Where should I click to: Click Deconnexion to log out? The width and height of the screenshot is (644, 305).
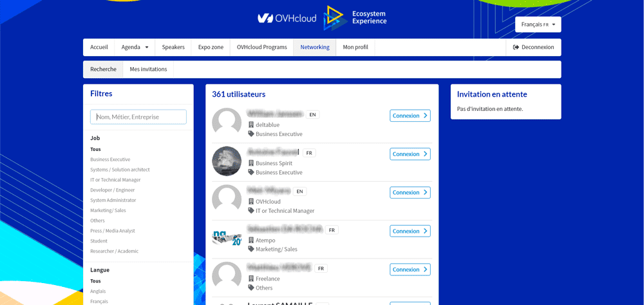click(x=533, y=47)
